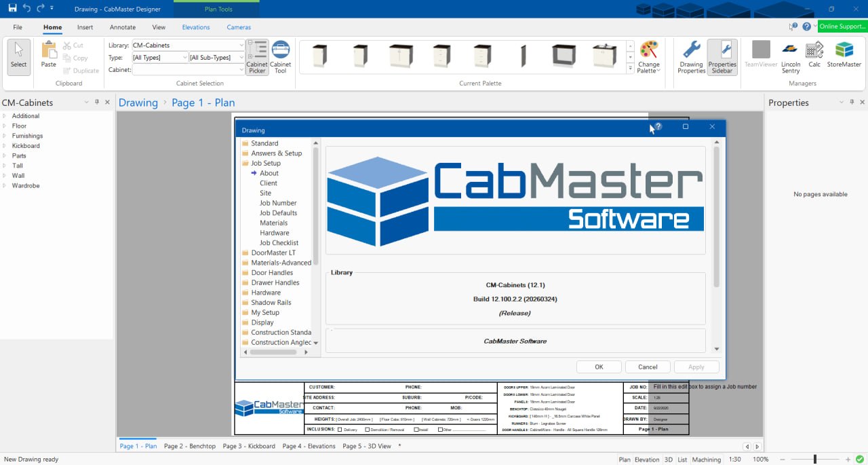Pin the Properties panel
Viewport: 868px width, 465px height.
852,102
